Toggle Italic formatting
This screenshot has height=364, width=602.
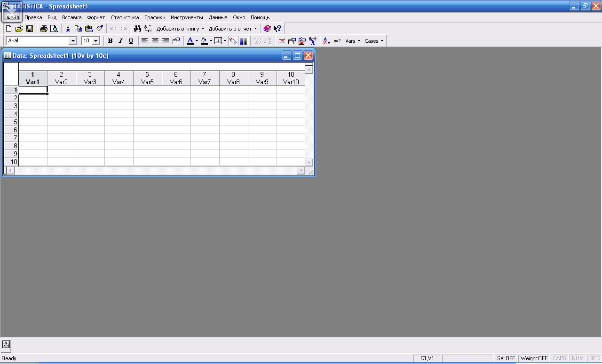point(120,41)
